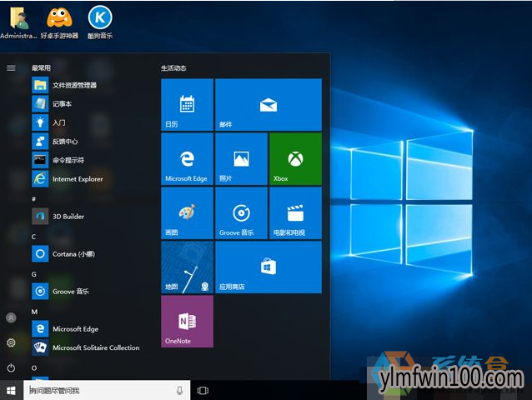The width and height of the screenshot is (532, 400).
Task: Launch the Paint (画图) tile
Action: tap(188, 213)
